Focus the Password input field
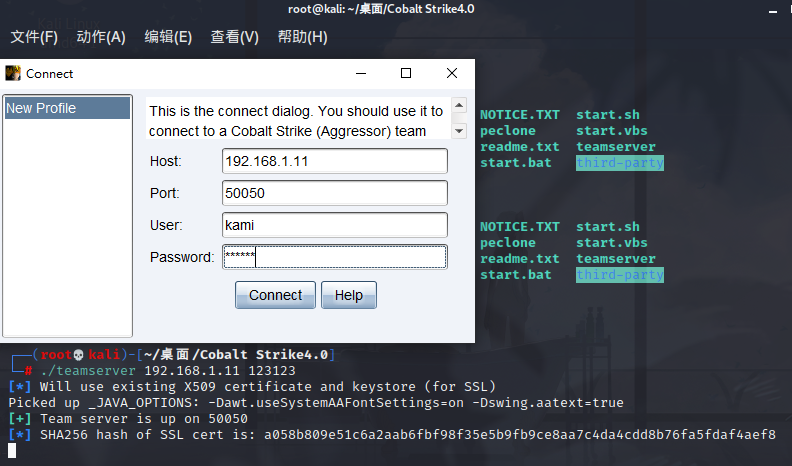Screen dimensions: 792x466 tap(334, 257)
